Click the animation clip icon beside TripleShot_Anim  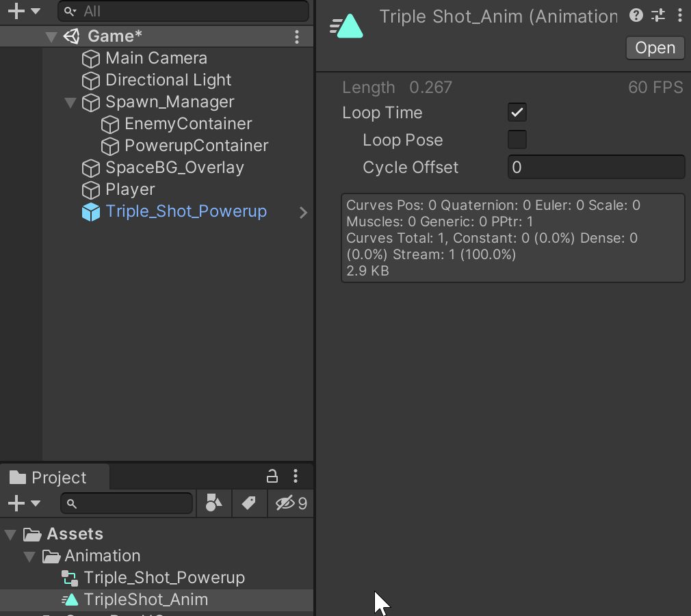pos(70,600)
